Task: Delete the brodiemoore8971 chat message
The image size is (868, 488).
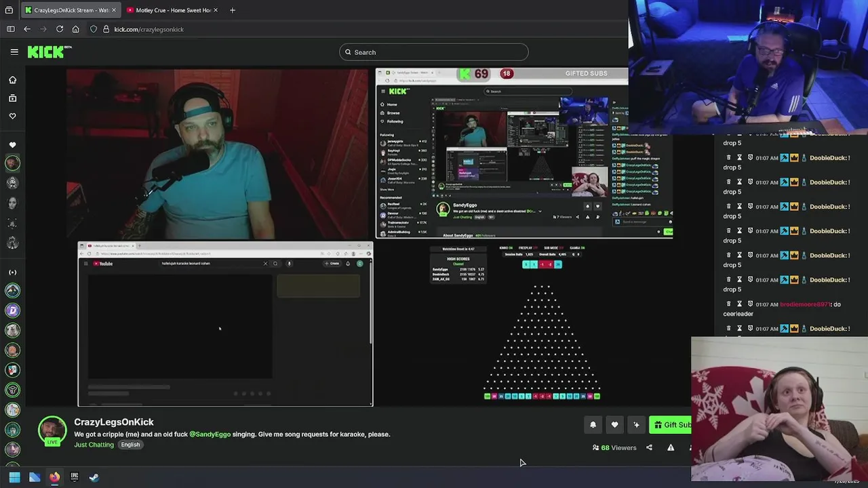Action: click(x=729, y=304)
